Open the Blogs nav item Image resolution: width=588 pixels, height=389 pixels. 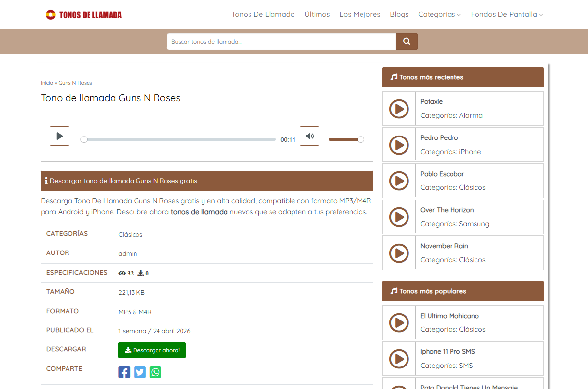pyautogui.click(x=399, y=14)
